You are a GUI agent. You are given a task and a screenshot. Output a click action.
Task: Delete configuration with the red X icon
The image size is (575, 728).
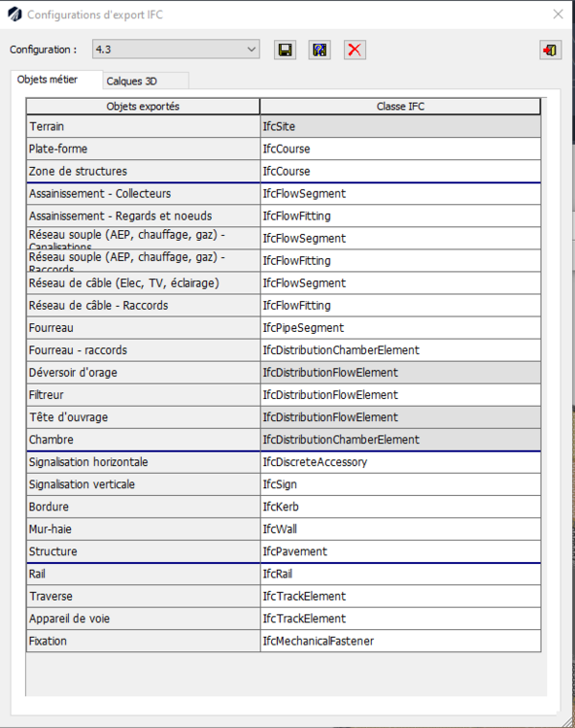point(355,50)
